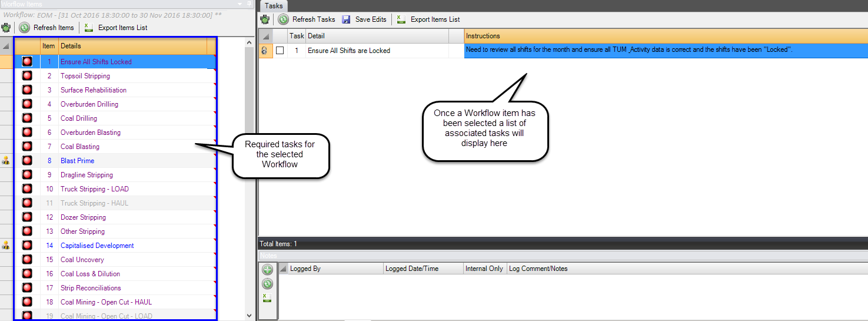The height and width of the screenshot is (321, 868).
Task: Click the Logged By column header
Action: (x=336, y=269)
